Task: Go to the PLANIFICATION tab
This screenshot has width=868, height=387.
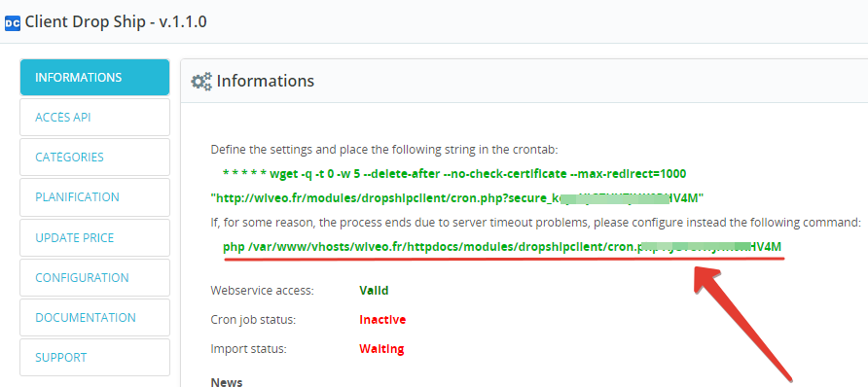Action: click(94, 196)
